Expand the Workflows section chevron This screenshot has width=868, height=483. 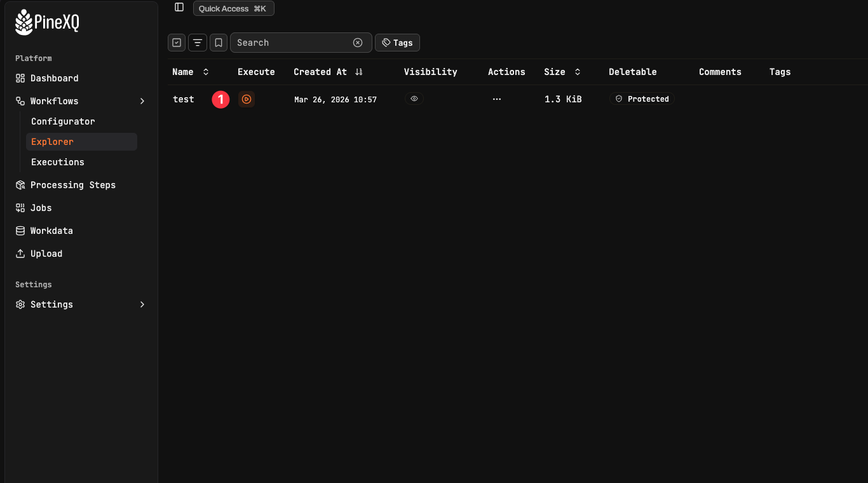click(x=142, y=100)
